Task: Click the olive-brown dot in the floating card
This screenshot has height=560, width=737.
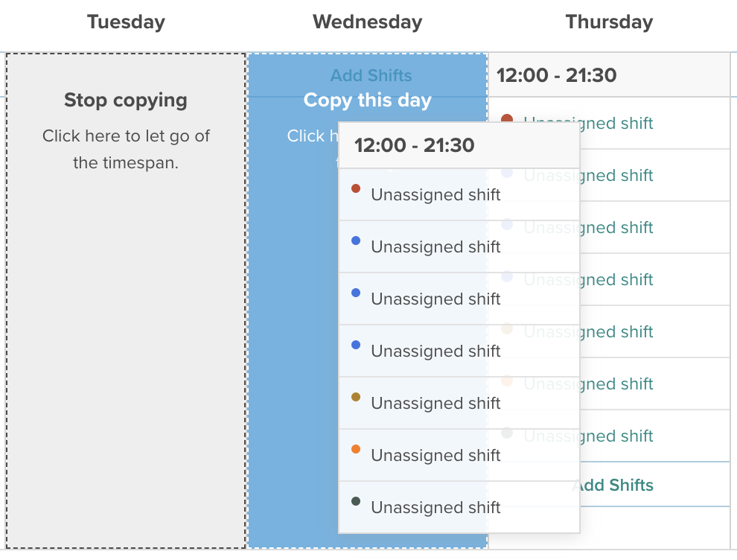Action: tap(356, 397)
